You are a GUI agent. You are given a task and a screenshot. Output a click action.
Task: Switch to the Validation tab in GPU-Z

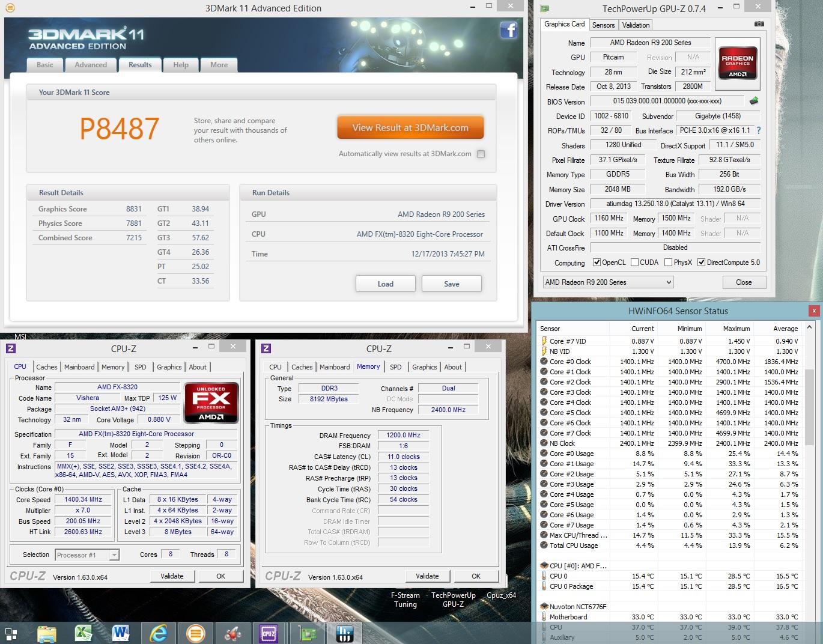636,25
